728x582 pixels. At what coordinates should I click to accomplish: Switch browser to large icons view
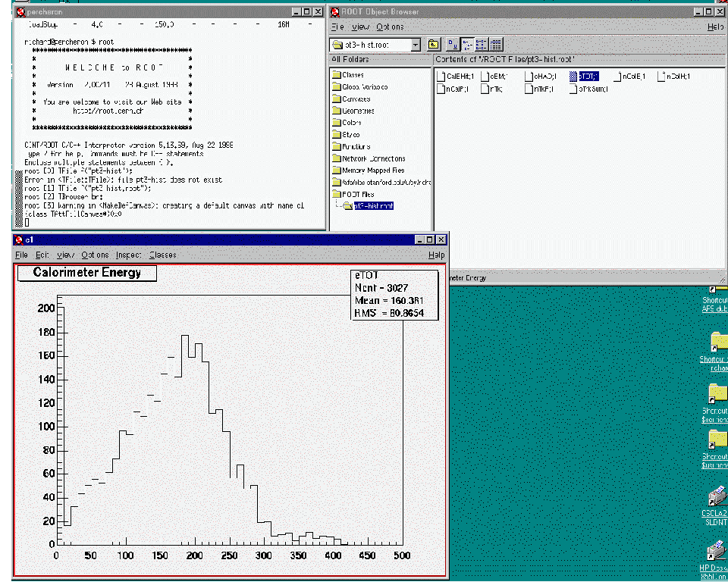453,45
